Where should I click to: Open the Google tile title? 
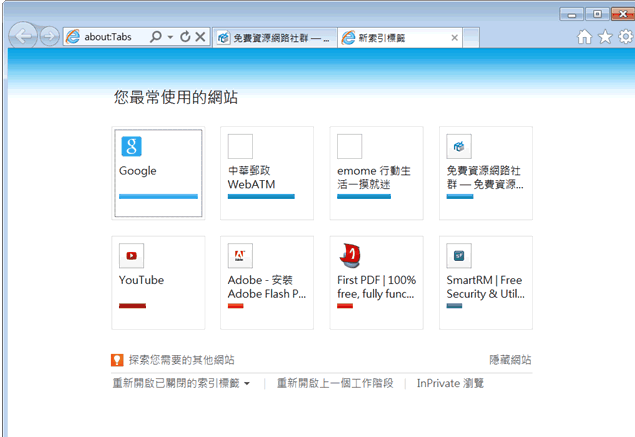click(138, 171)
